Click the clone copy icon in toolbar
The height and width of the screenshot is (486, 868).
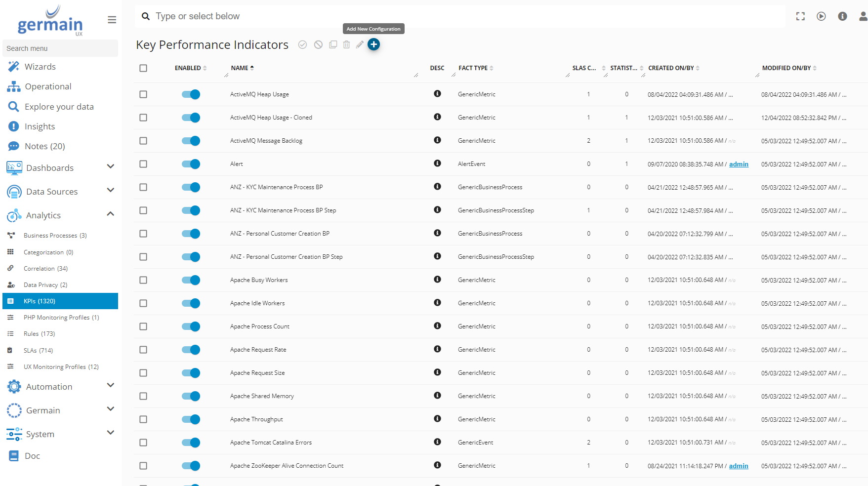333,44
